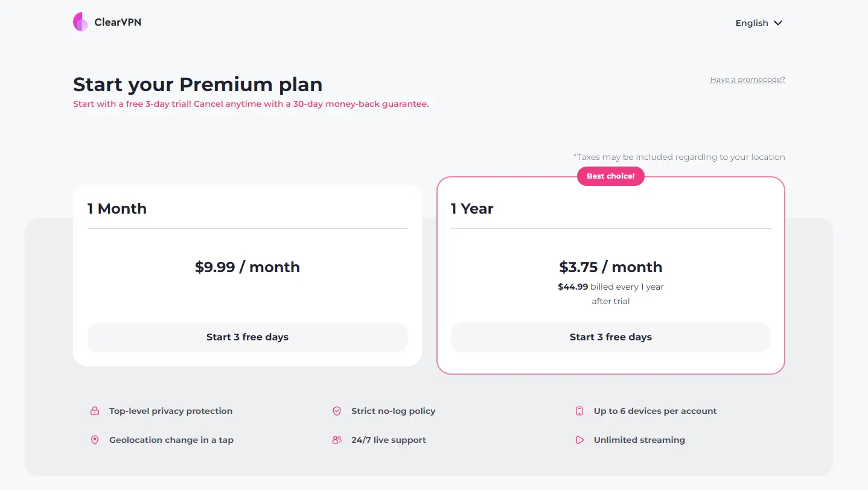This screenshot has width=868, height=490.
Task: Click the $9.99 / month price
Action: [x=247, y=267]
